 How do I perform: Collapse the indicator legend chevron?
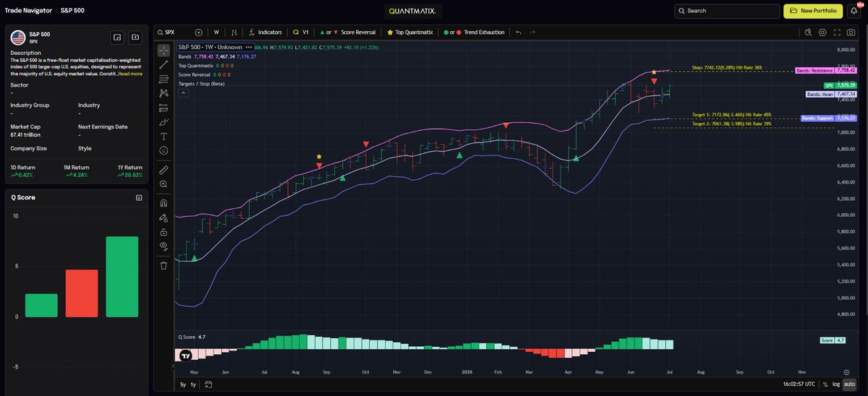pos(183,93)
